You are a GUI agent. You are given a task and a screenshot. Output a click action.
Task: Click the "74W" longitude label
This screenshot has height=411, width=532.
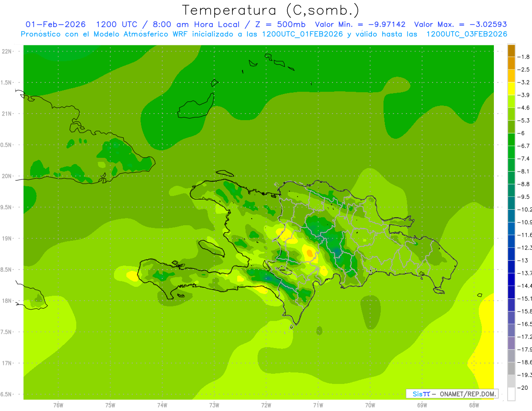coord(162,405)
